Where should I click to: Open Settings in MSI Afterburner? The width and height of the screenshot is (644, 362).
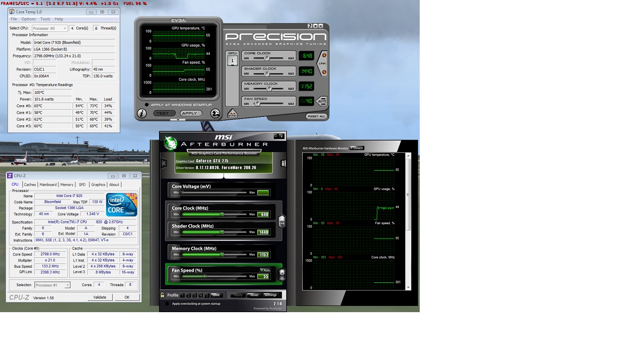[x=270, y=295]
